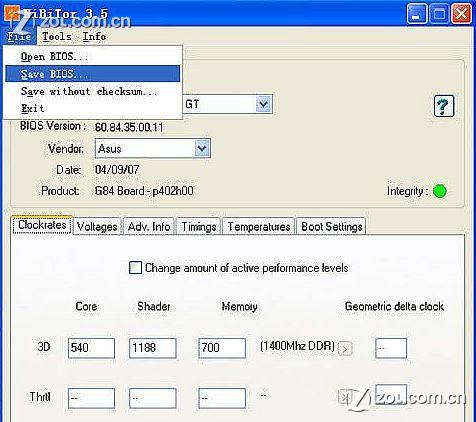Click the BIOS version 60.84.35.00.11 text

pos(129,127)
